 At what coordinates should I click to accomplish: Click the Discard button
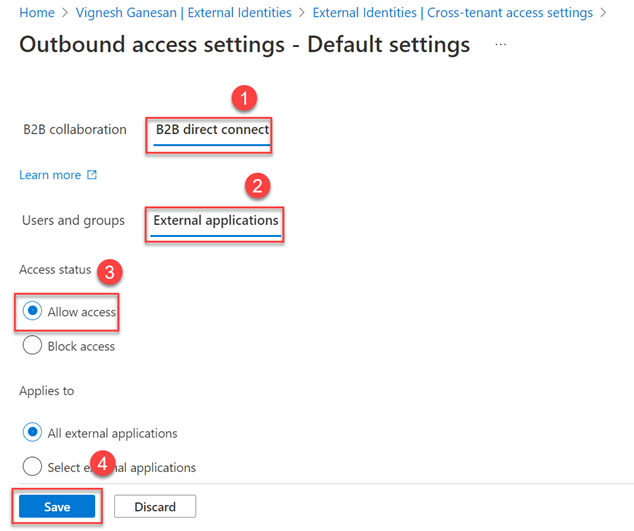(155, 507)
